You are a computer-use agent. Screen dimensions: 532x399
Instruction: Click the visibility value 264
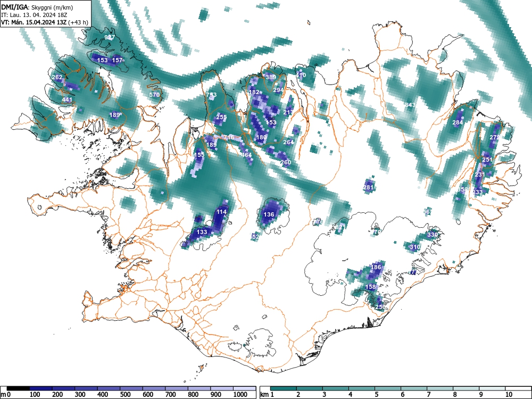coord(288,142)
